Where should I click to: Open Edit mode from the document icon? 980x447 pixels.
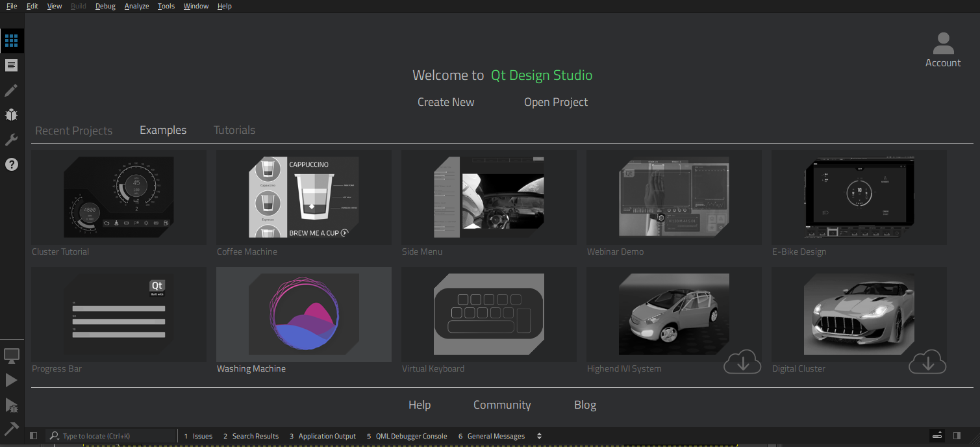[11, 66]
